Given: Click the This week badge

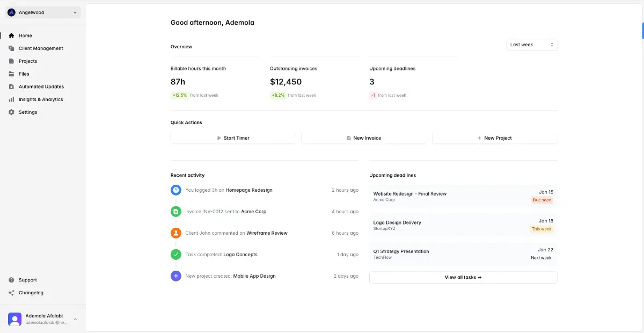Looking at the screenshot, I should [x=541, y=229].
